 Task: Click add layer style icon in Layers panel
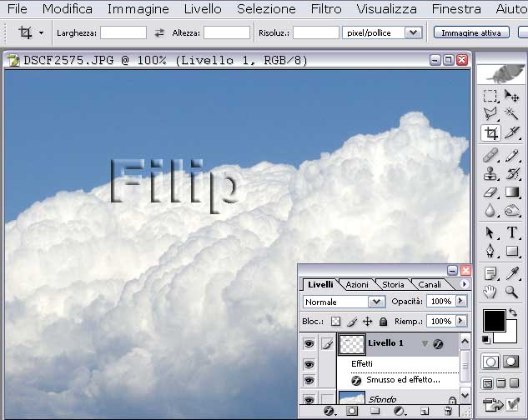pyautogui.click(x=329, y=411)
